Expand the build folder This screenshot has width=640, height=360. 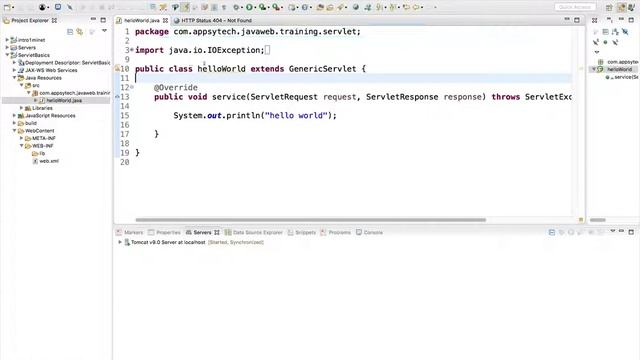click(x=14, y=123)
